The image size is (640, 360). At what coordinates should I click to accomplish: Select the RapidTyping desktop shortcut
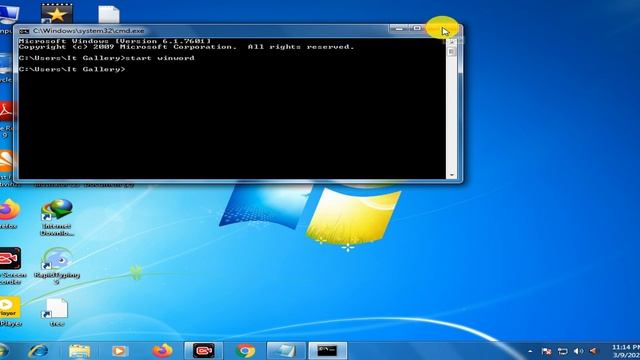pyautogui.click(x=57, y=266)
